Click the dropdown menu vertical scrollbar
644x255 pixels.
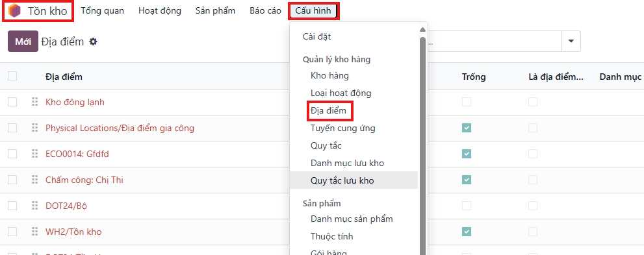click(422, 143)
